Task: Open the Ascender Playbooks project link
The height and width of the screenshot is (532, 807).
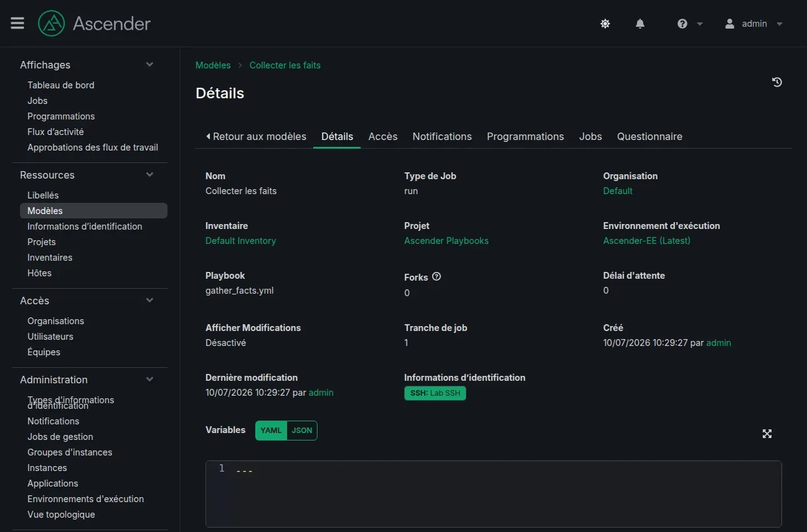Action: click(x=446, y=241)
